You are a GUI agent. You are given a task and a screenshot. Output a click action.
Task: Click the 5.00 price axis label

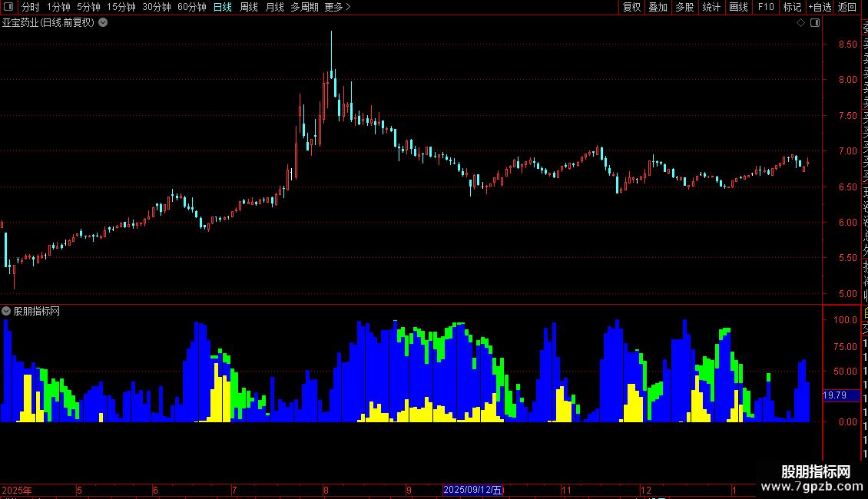tap(847, 294)
